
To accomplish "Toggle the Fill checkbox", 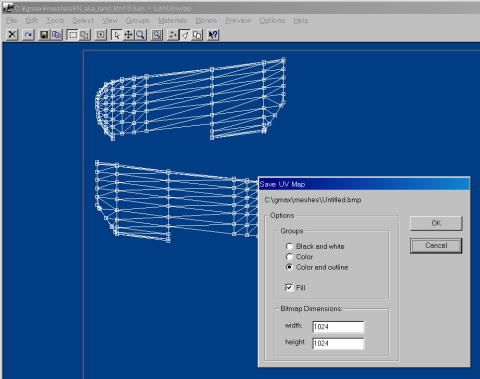I will pyautogui.click(x=295, y=287).
